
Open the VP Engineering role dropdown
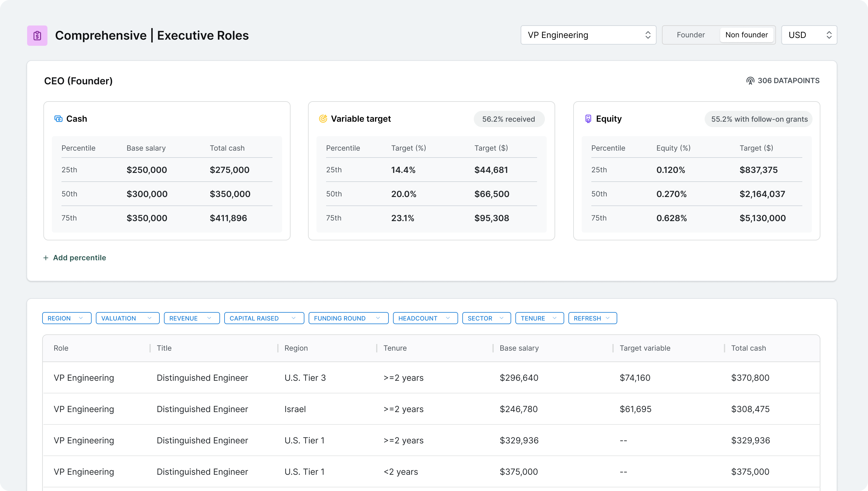(x=588, y=35)
